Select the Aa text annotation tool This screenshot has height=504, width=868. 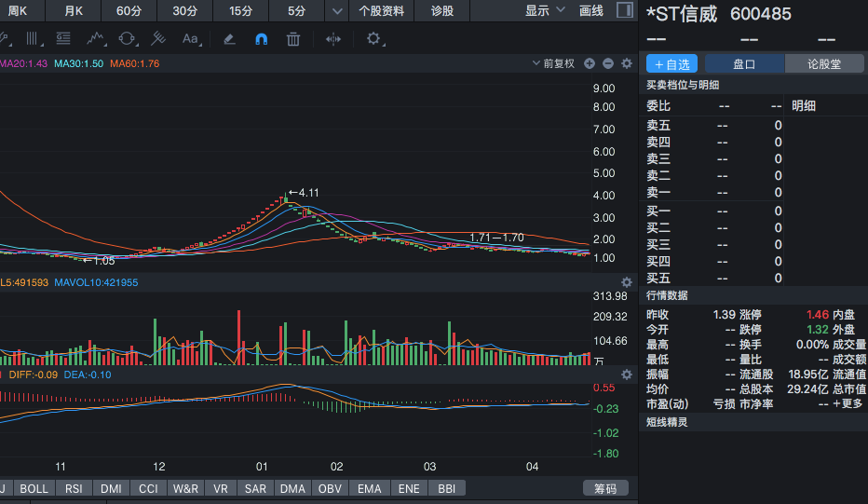click(190, 39)
